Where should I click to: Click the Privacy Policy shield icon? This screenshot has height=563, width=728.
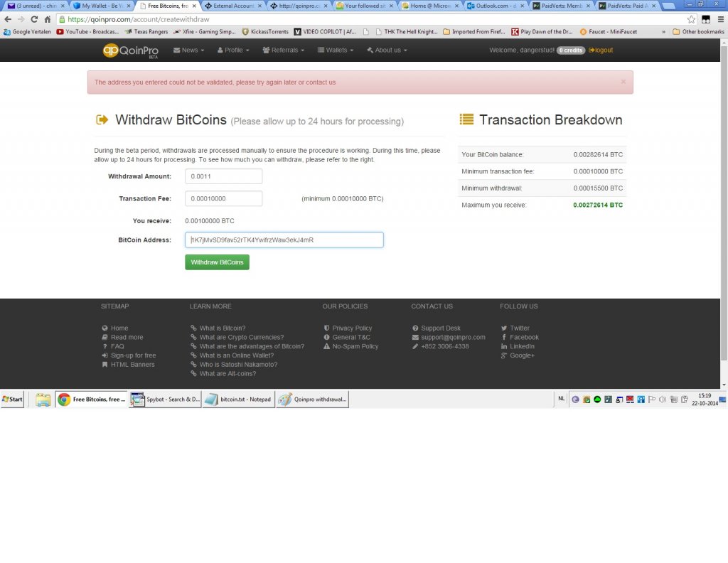tap(326, 328)
